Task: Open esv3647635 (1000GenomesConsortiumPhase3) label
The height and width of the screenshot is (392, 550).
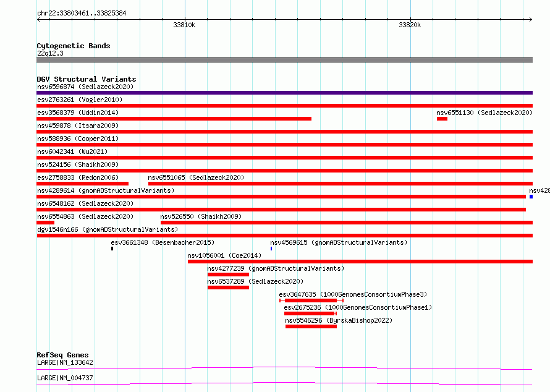Action: point(353,294)
